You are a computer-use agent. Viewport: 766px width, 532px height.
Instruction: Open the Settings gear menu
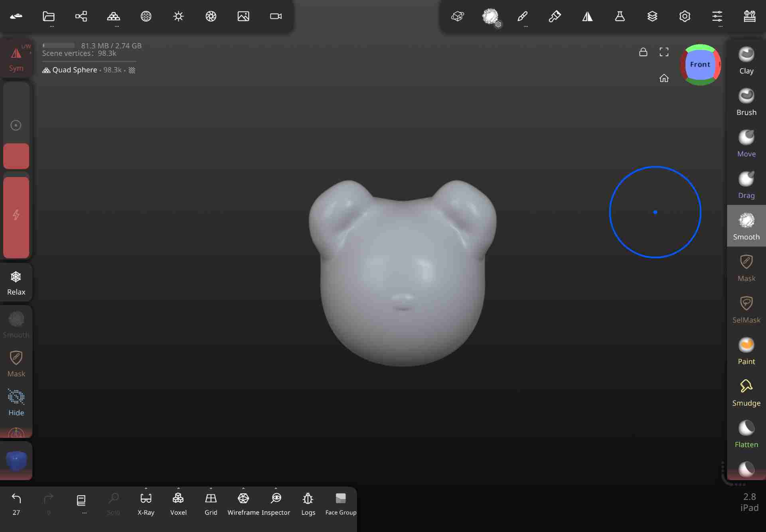685,16
